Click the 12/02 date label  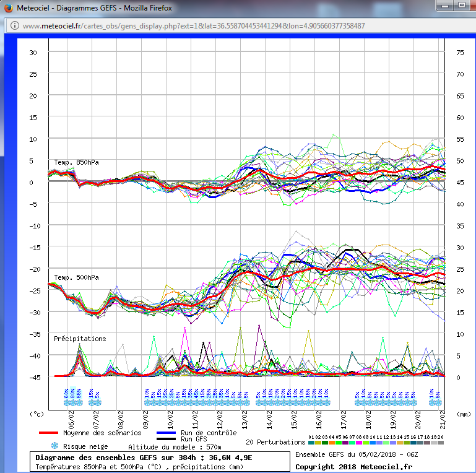click(220, 420)
